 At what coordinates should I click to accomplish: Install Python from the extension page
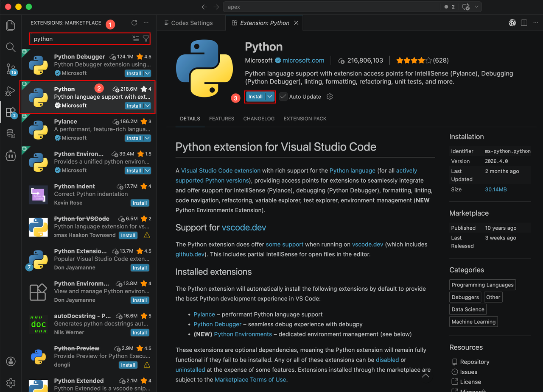[x=255, y=97]
